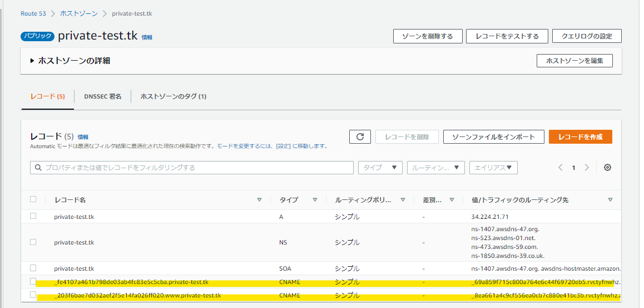Click the A type cell
Screen dimensions: 644x308
[281, 217]
